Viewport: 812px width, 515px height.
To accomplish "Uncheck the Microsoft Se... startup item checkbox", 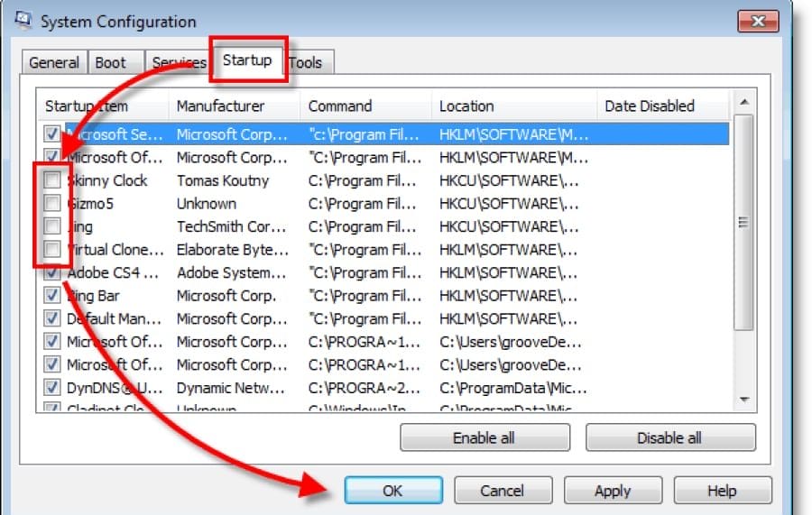I will [51, 134].
